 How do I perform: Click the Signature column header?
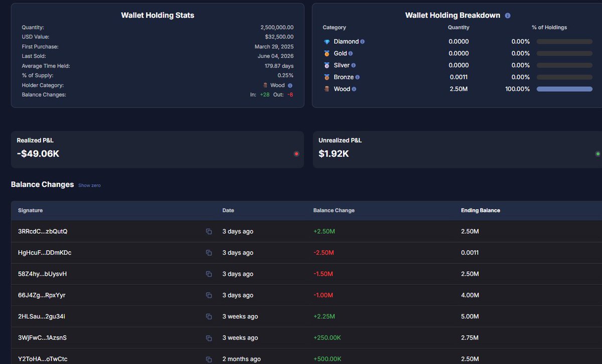coord(31,211)
